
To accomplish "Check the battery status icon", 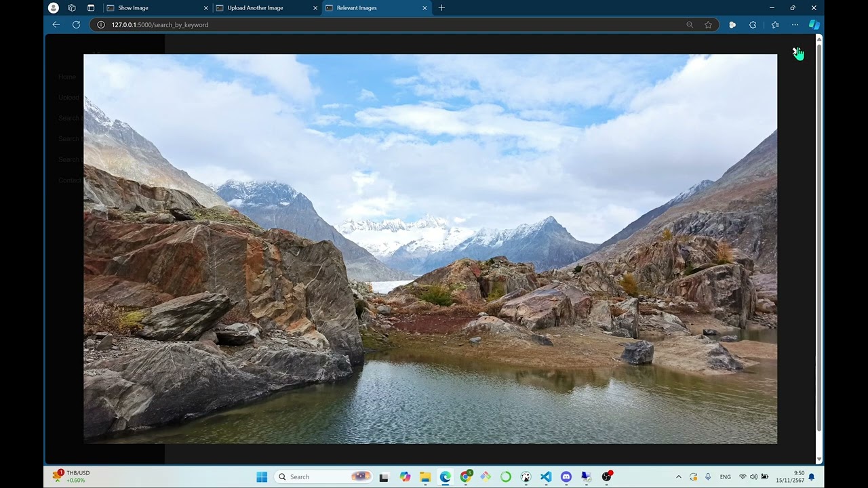I will coord(765,477).
